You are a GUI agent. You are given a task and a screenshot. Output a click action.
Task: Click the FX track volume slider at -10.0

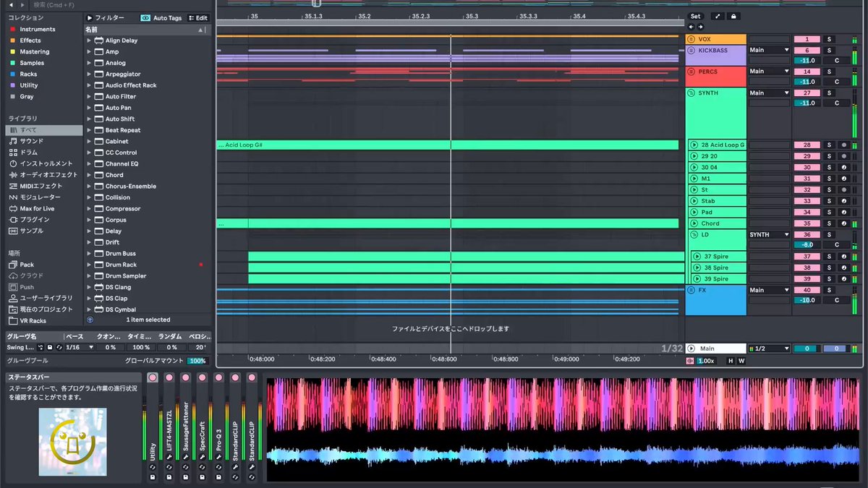pyautogui.click(x=807, y=300)
